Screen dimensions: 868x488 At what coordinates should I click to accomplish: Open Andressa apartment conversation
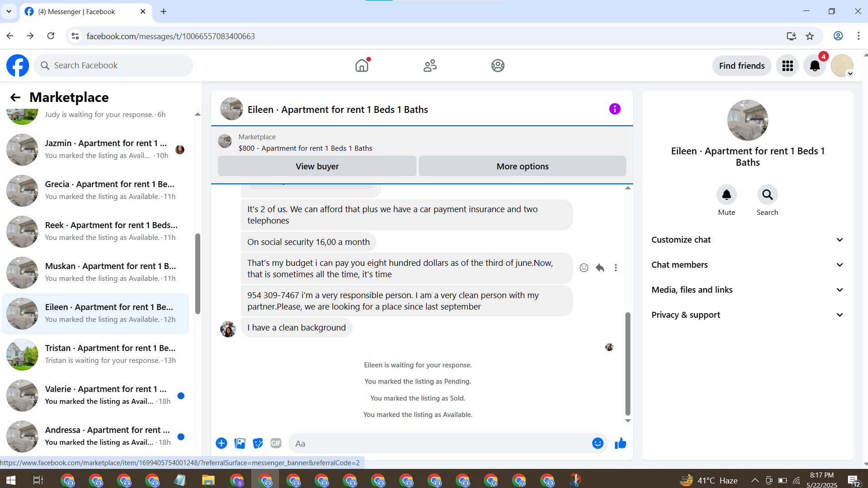point(96,436)
